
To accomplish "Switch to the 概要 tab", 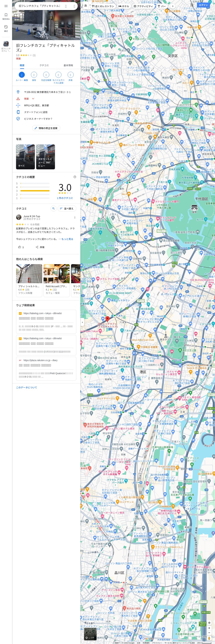I will 22,65.
